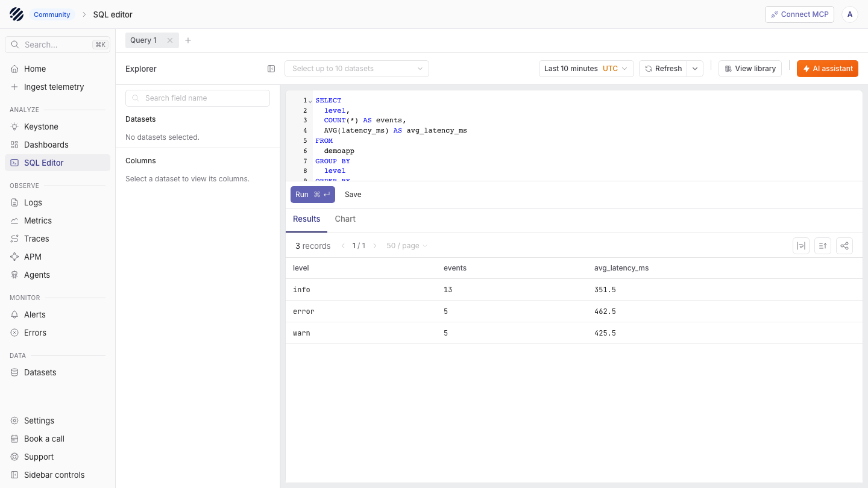Open Agents page
The width and height of the screenshot is (868, 488).
point(58,275)
